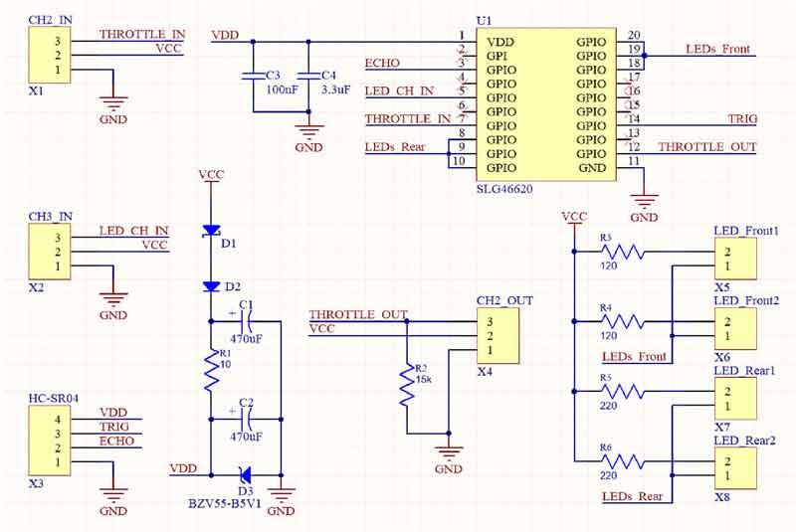The height and width of the screenshot is (532, 796).
Task: Pick polarized capacitor C2 symbol
Action: [245, 419]
